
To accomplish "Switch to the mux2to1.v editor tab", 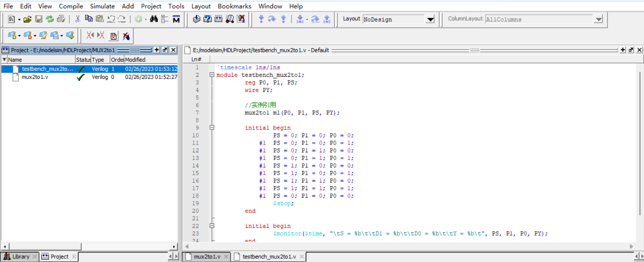I will (x=207, y=257).
